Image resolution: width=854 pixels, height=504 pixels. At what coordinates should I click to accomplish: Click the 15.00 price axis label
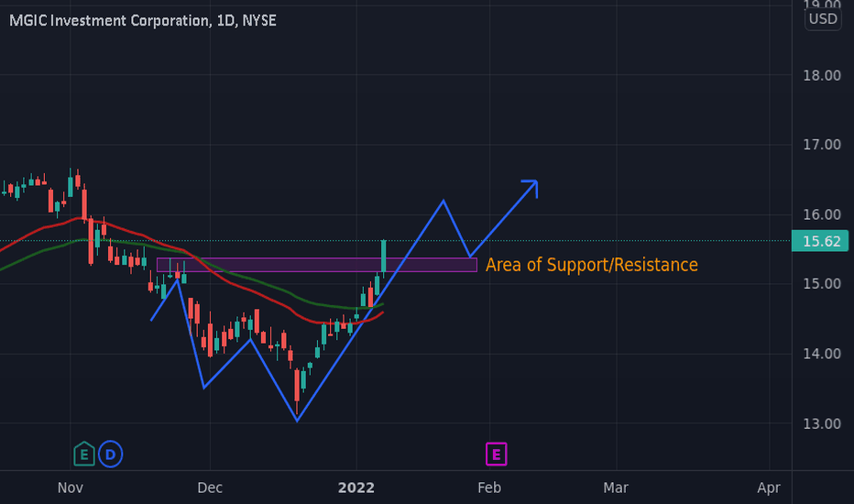822,283
